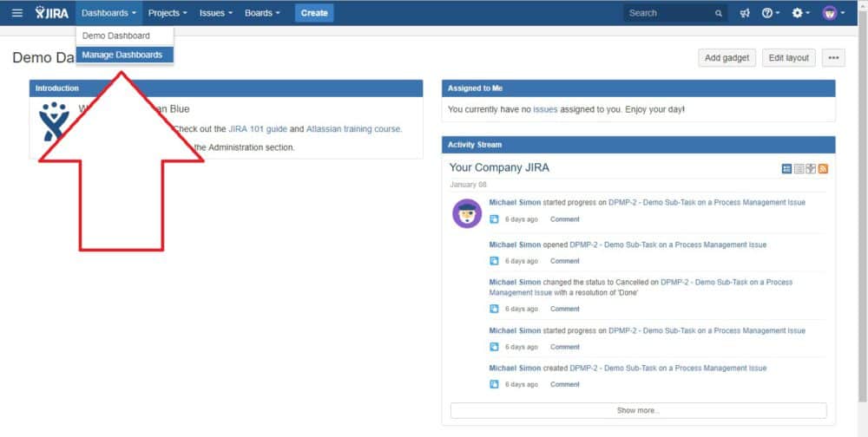Click the Assigned to Me gadget header

coord(638,88)
